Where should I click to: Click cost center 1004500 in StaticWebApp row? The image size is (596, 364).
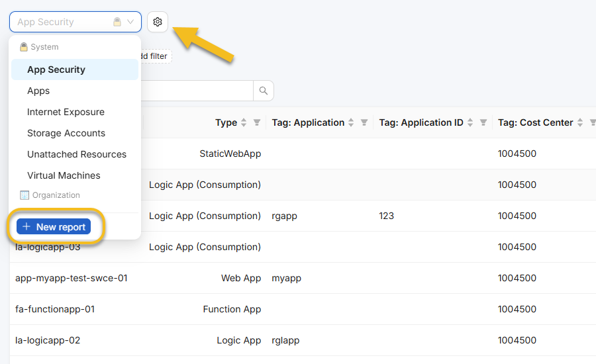(x=517, y=154)
